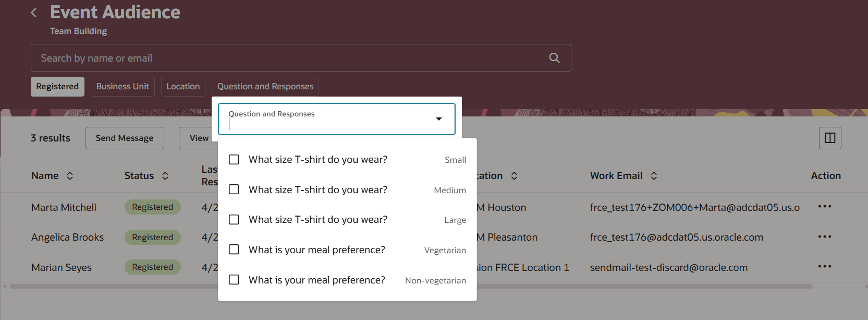Viewport: 868px width, 320px height.
Task: Click the Team Building subtitle
Action: (78, 31)
